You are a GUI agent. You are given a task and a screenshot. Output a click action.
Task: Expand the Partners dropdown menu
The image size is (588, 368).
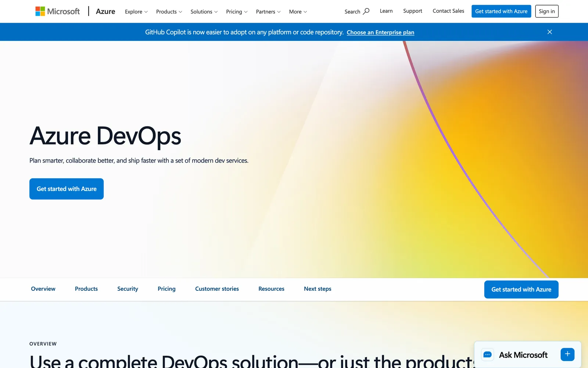coord(268,12)
